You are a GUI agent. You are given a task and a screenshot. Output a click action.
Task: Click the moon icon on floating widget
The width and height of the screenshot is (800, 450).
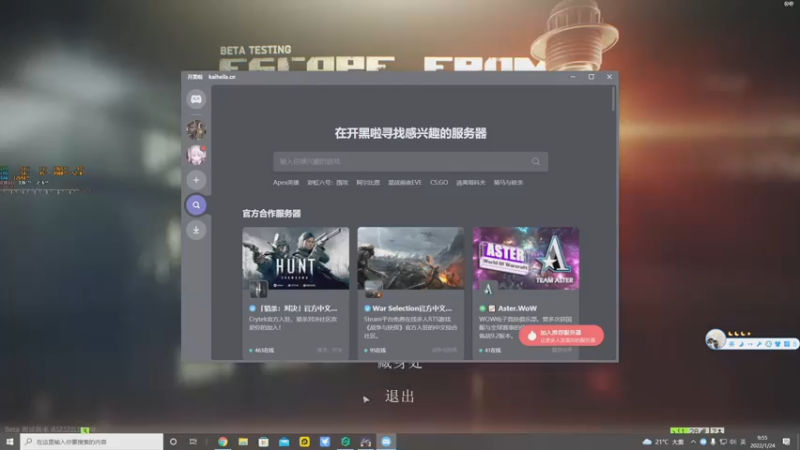pyautogui.click(x=741, y=344)
